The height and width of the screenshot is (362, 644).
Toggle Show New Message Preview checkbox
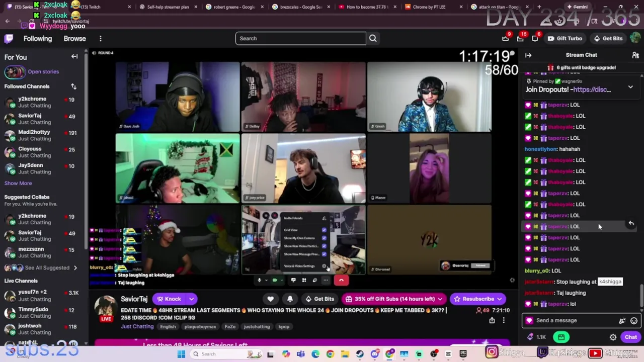coord(324,254)
